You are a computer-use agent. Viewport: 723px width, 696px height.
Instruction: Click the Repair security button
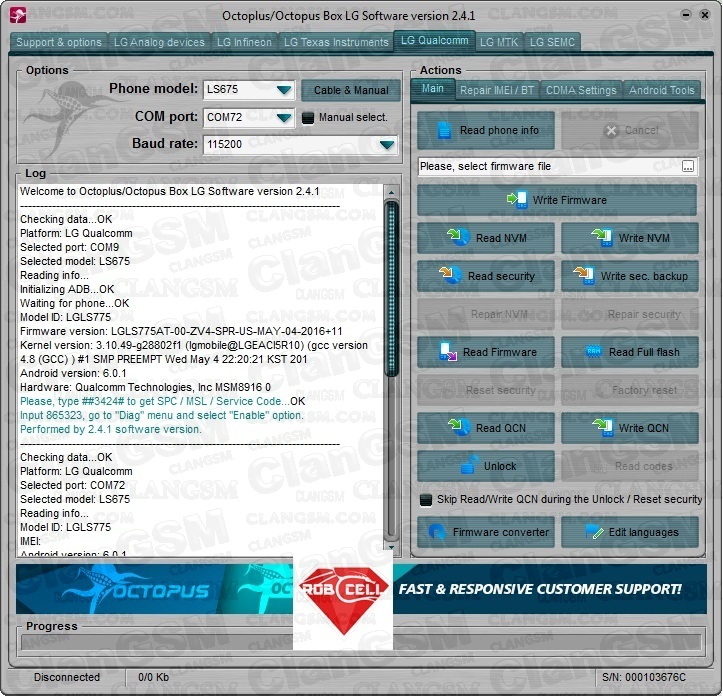coord(630,314)
